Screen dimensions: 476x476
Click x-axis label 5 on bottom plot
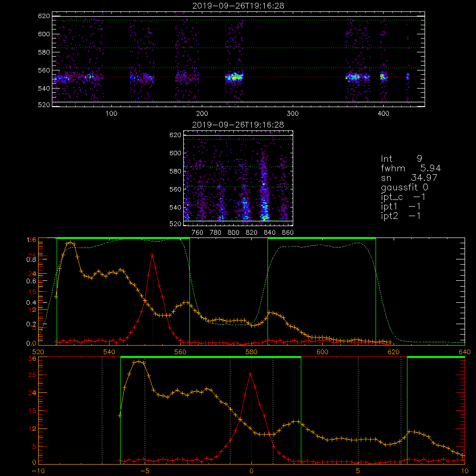point(358,471)
